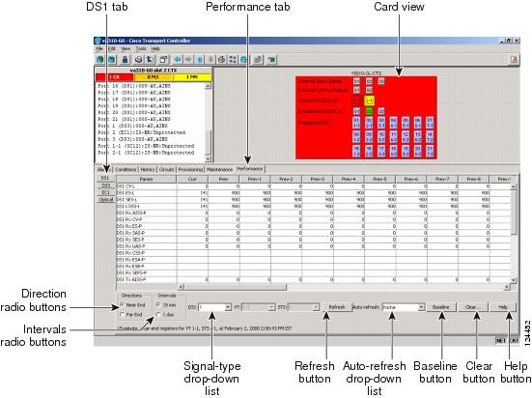Click the yellow 2-1 port on card graphic

(369, 100)
